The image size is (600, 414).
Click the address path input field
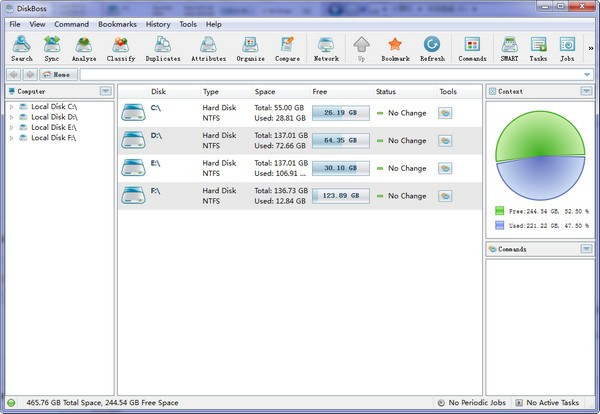coord(330,74)
